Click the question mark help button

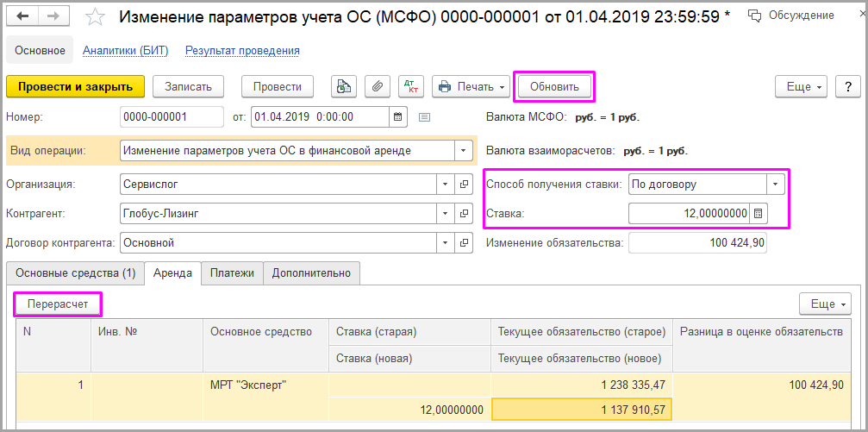tap(848, 86)
